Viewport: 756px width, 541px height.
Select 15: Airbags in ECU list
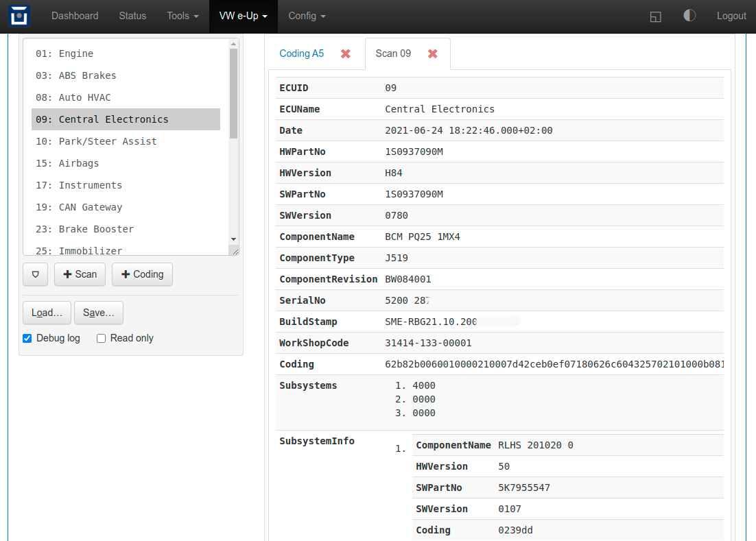126,163
